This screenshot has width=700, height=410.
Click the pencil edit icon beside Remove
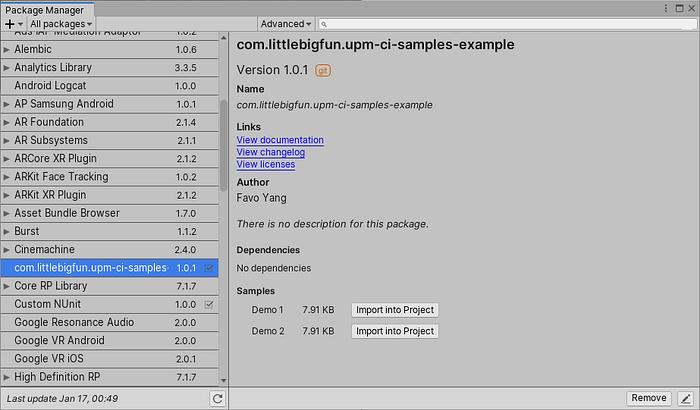pyautogui.click(x=686, y=398)
